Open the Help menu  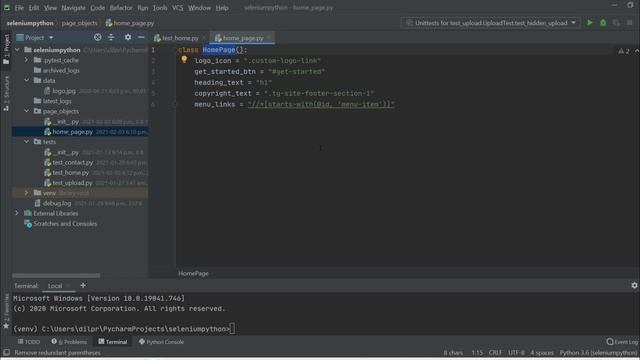222,8
